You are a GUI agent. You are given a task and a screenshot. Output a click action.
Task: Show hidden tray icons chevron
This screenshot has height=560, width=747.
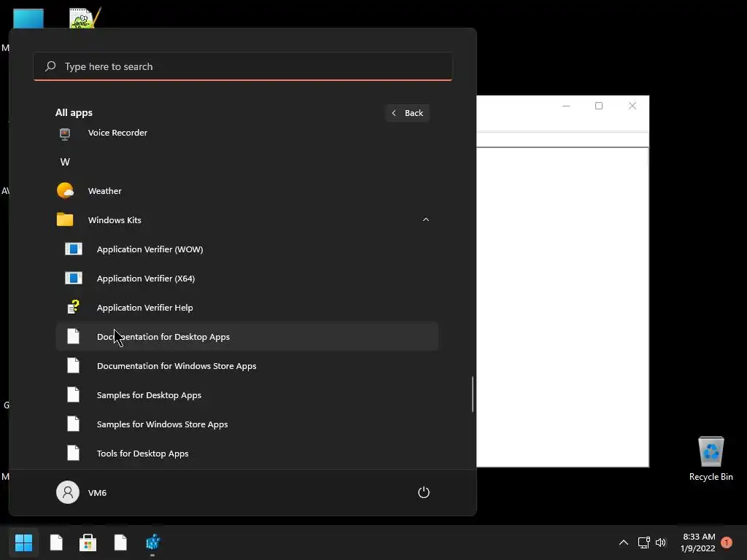[x=623, y=542]
